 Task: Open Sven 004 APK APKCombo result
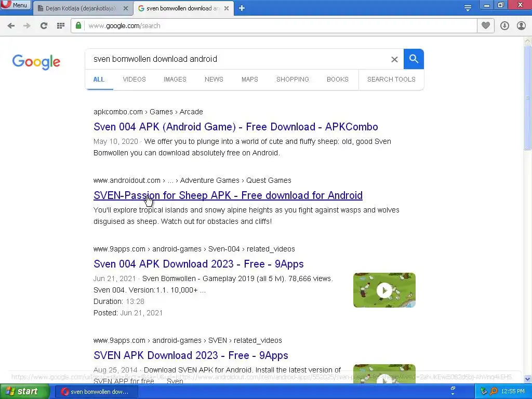(236, 127)
